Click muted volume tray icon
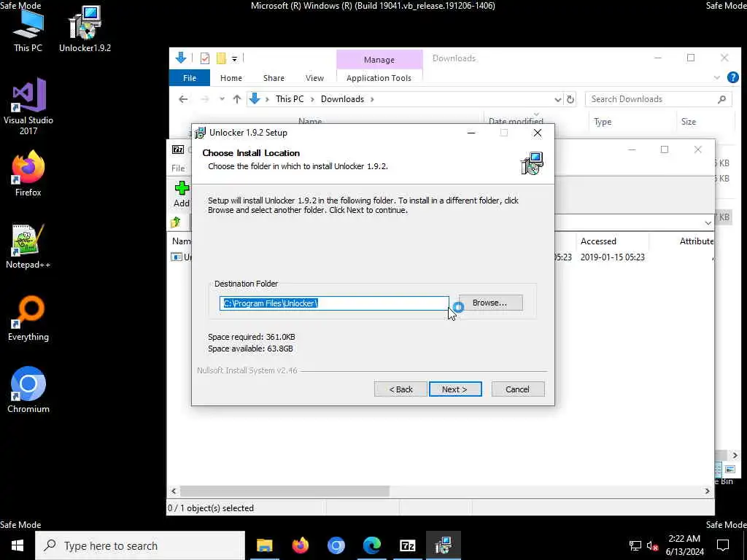The height and width of the screenshot is (560, 747). (653, 545)
